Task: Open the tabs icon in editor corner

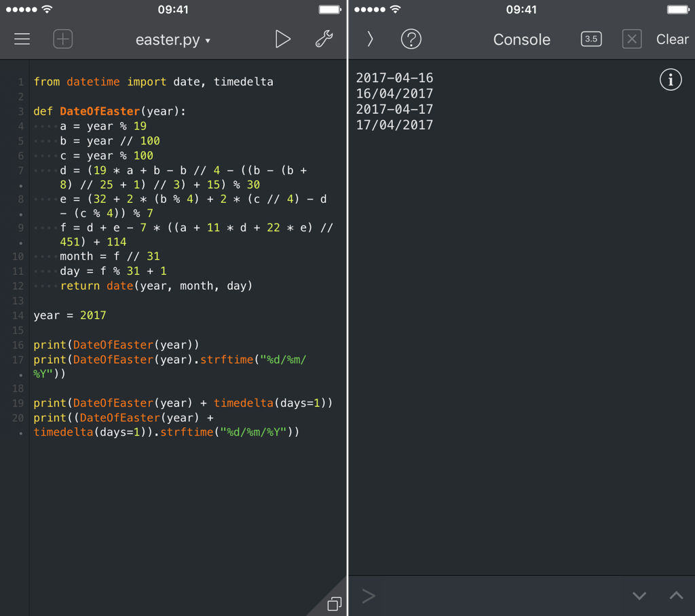Action: tap(334, 604)
